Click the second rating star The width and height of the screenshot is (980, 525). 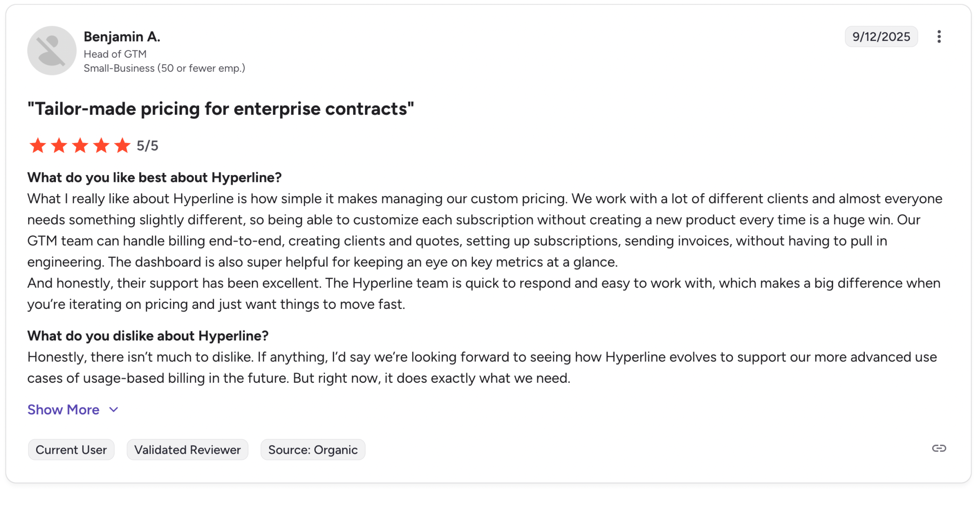pos(59,146)
